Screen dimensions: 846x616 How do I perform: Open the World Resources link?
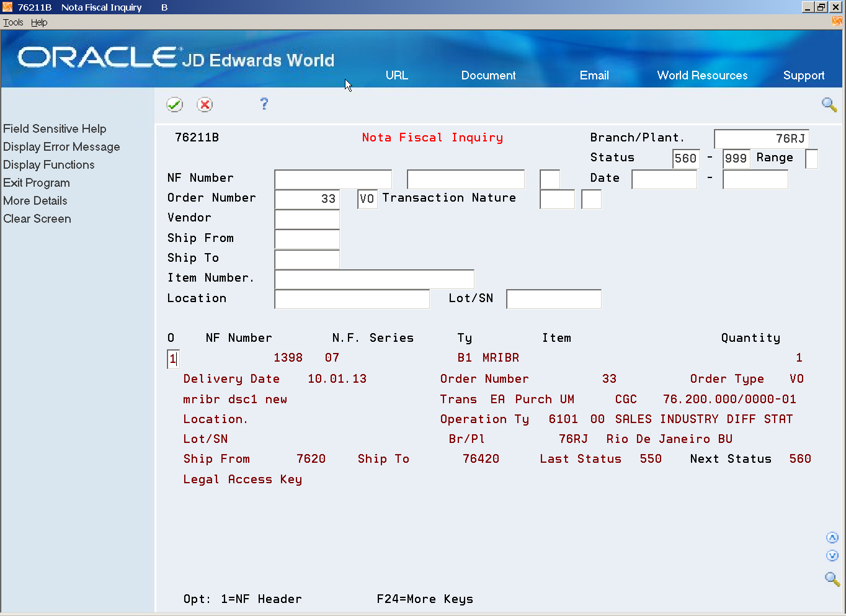click(703, 75)
